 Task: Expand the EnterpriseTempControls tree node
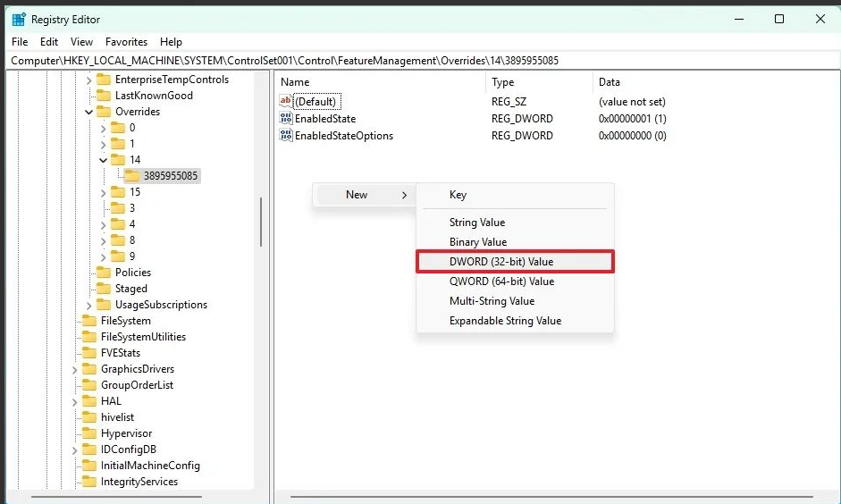click(x=89, y=80)
